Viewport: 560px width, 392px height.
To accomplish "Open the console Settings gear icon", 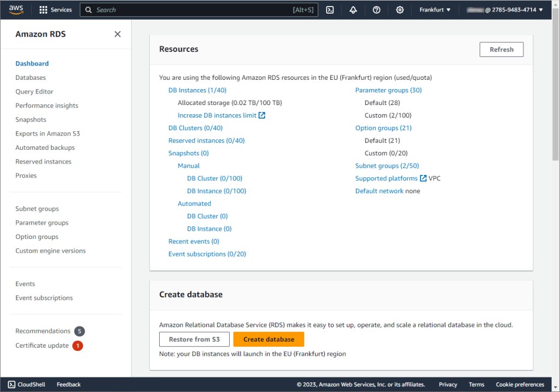I will coord(400,9).
